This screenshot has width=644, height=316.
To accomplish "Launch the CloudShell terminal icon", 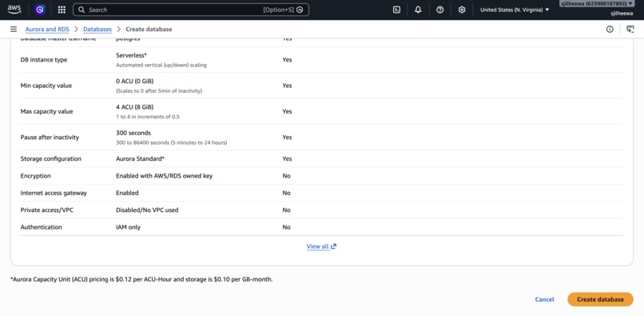I will 396,10.
